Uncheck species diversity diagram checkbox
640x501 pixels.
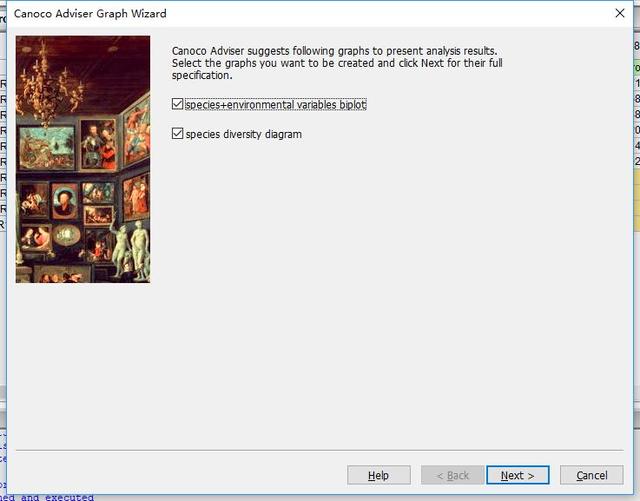coord(177,134)
